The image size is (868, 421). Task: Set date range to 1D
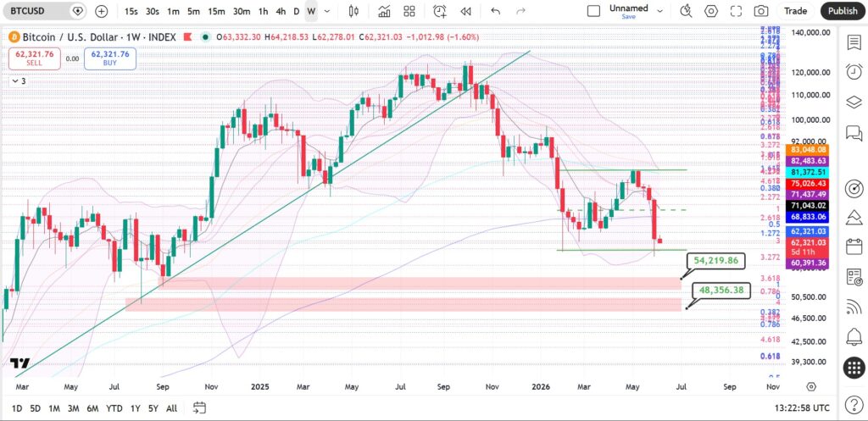17,408
